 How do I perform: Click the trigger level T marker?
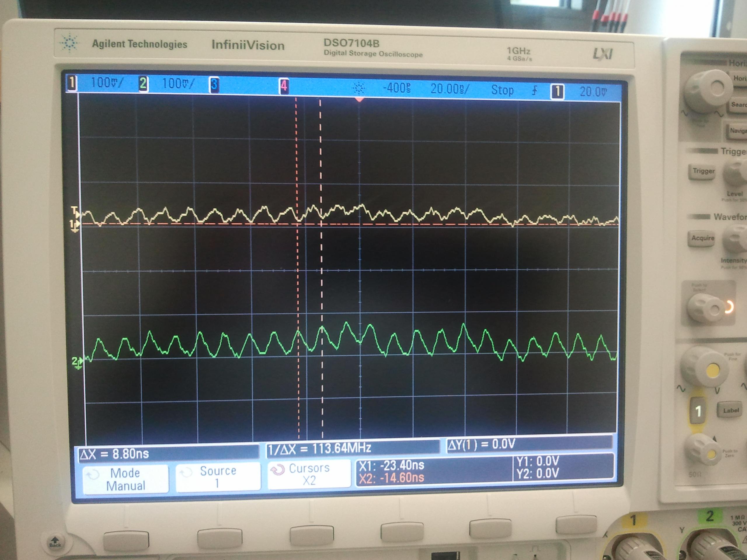[76, 212]
